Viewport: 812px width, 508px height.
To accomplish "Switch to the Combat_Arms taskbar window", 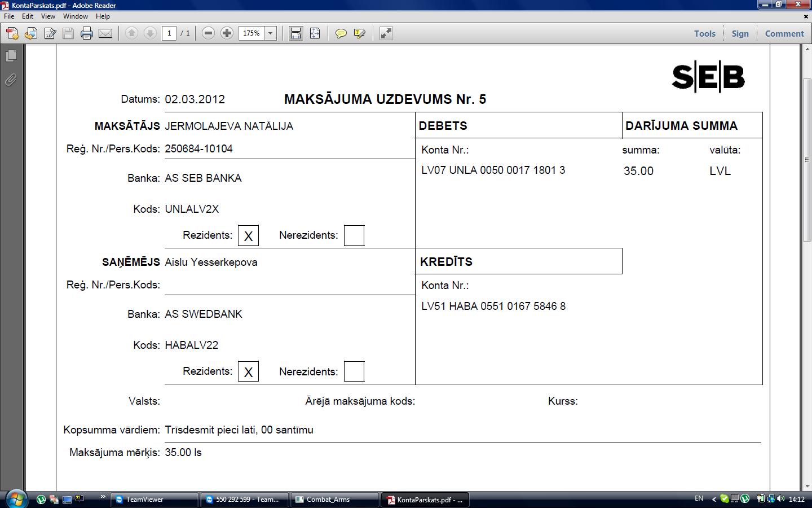I will pos(334,500).
